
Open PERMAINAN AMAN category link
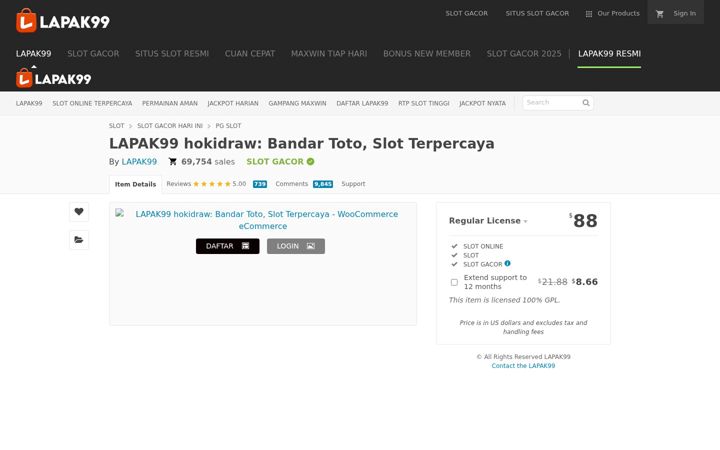170,103
